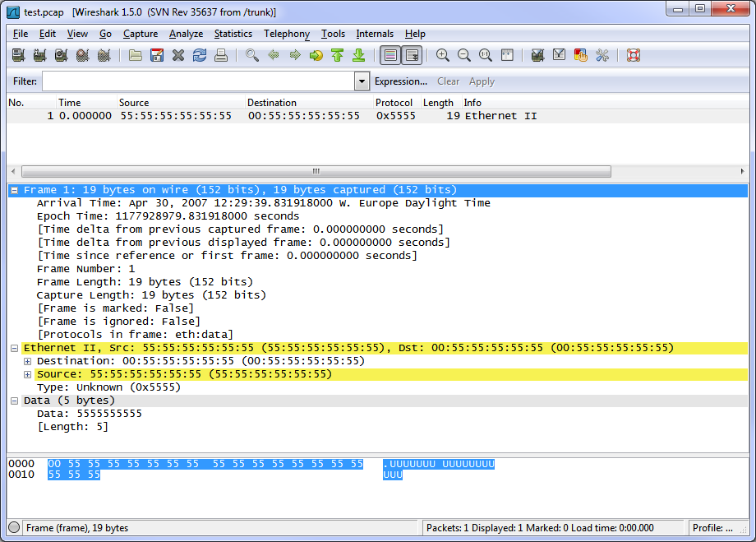Open the Statistics menu
The image size is (756, 542).
coord(233,34)
